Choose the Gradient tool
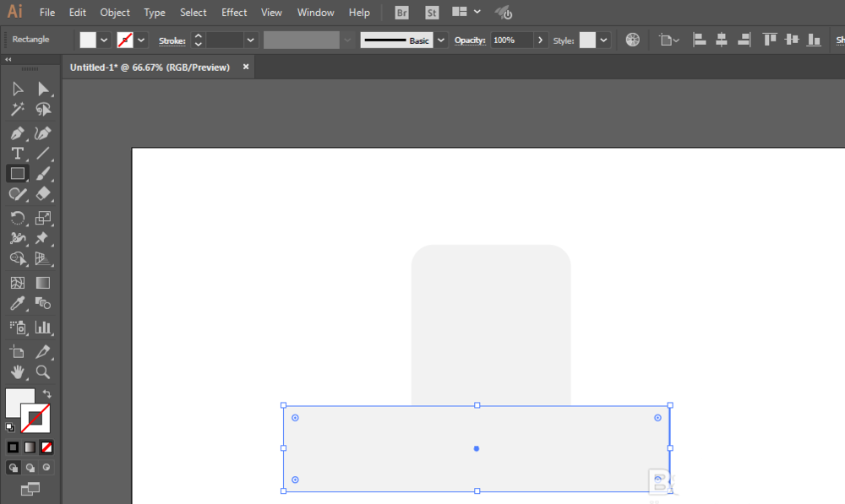 [x=42, y=283]
